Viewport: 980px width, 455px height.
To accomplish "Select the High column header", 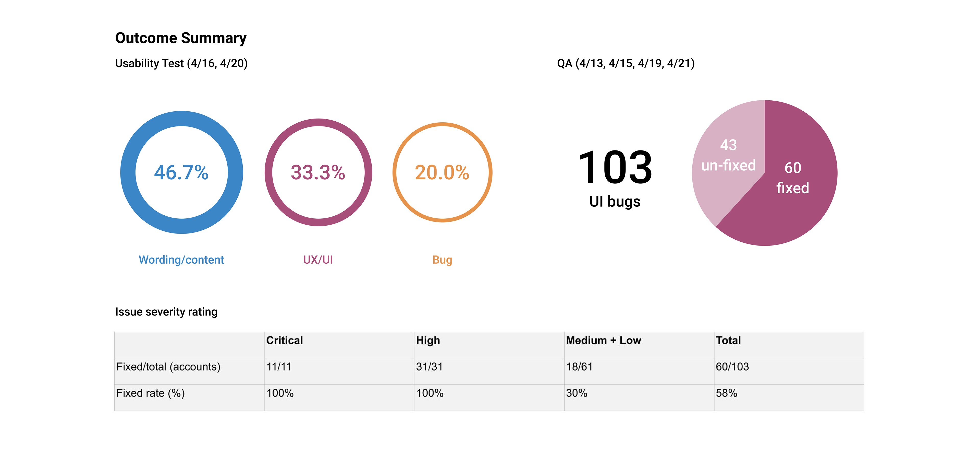I will [x=428, y=340].
